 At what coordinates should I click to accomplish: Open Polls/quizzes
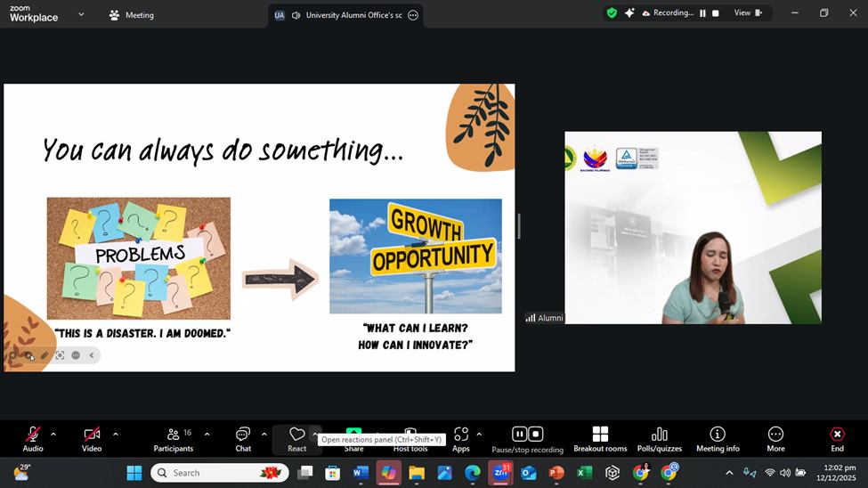pyautogui.click(x=659, y=435)
